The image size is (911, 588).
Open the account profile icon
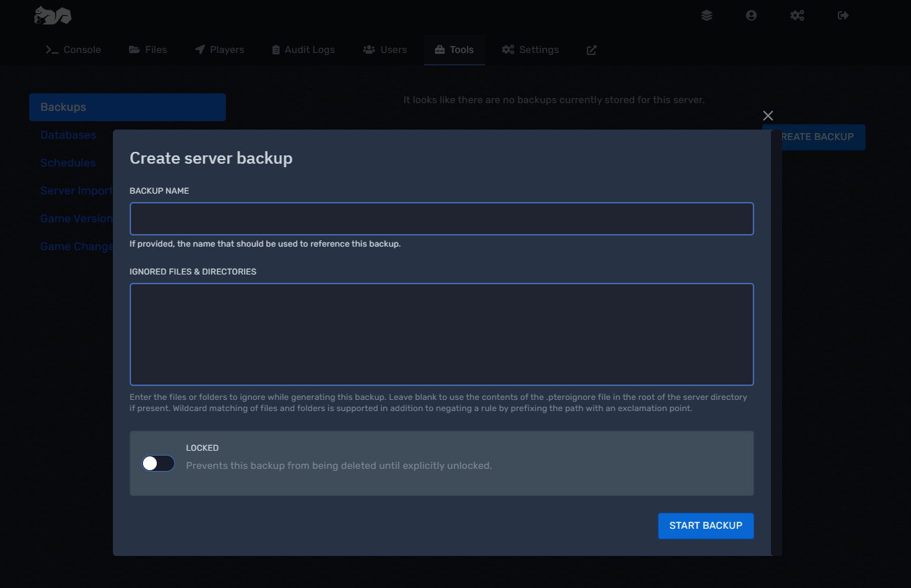[751, 15]
